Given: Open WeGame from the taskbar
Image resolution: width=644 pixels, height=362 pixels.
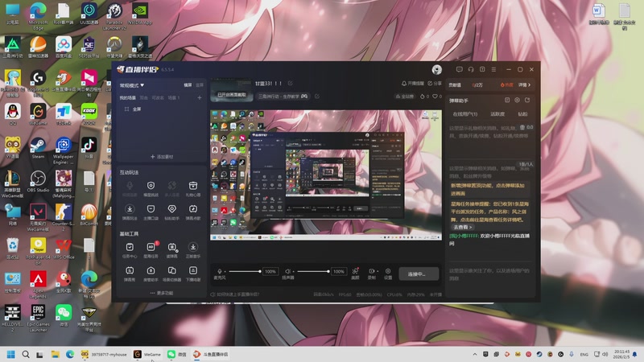Looking at the screenshot, I should (x=147, y=354).
